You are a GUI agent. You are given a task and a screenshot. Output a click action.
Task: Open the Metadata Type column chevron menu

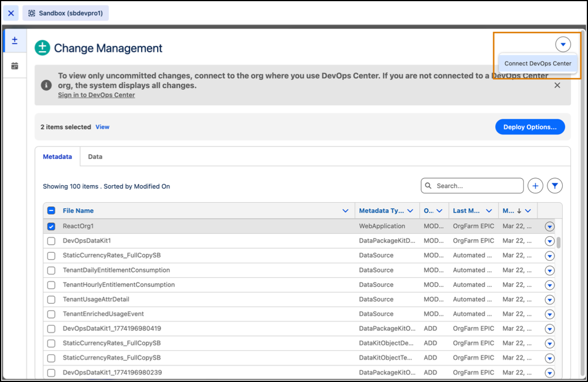tap(410, 210)
